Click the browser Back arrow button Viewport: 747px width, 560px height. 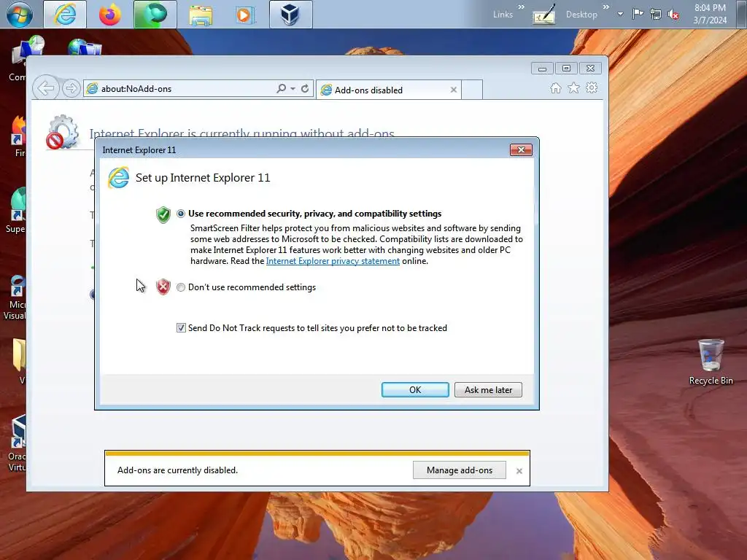pyautogui.click(x=46, y=88)
